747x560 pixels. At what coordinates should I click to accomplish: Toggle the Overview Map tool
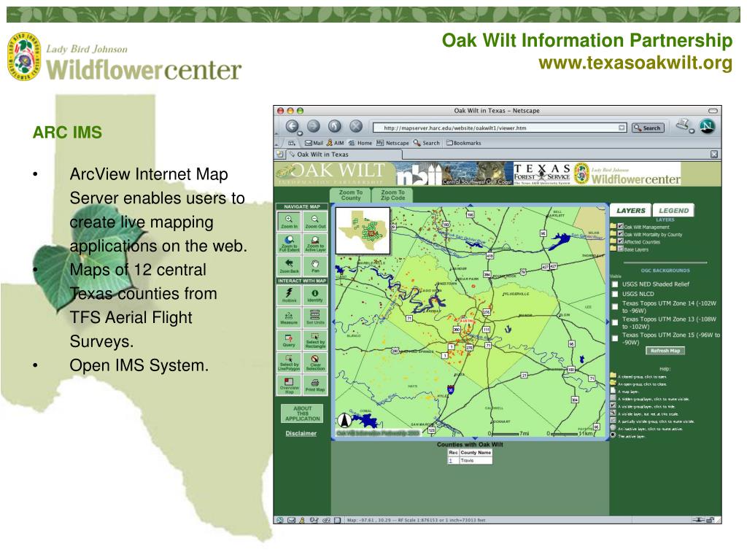point(289,385)
